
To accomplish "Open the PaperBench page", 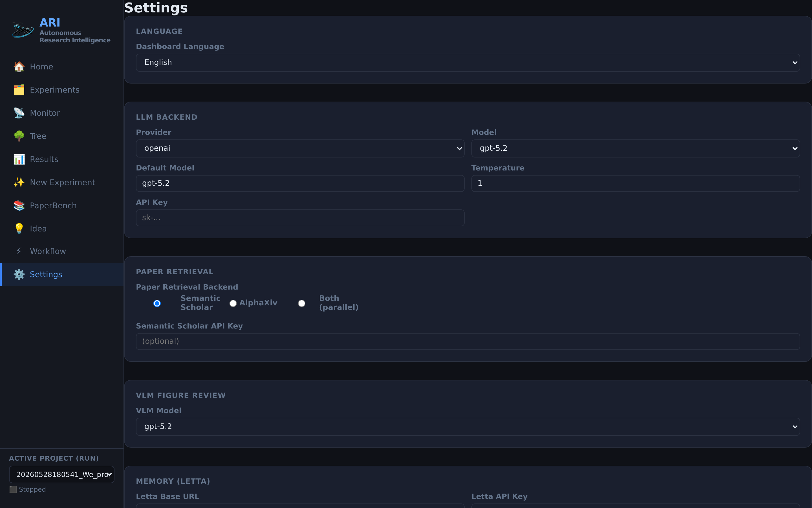I will [62, 206].
